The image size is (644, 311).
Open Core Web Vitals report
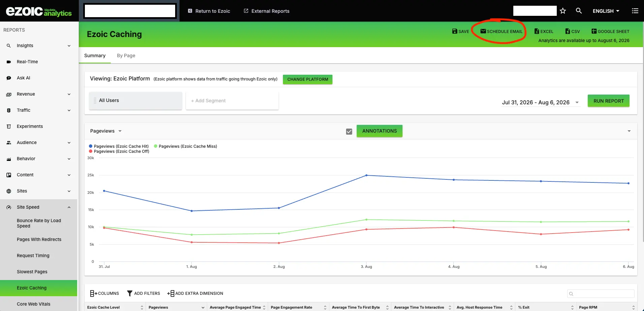[34, 304]
